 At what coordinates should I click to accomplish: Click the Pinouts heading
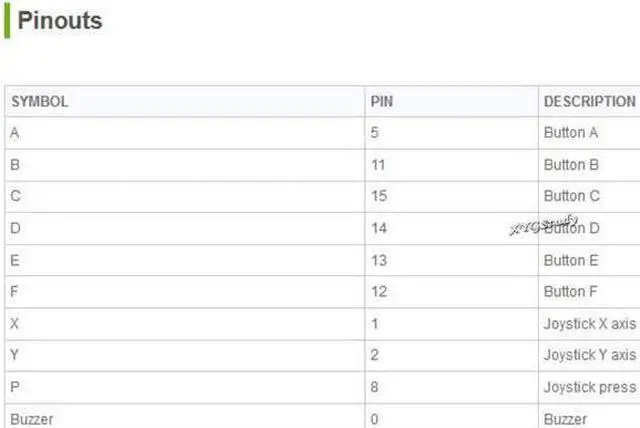point(60,20)
